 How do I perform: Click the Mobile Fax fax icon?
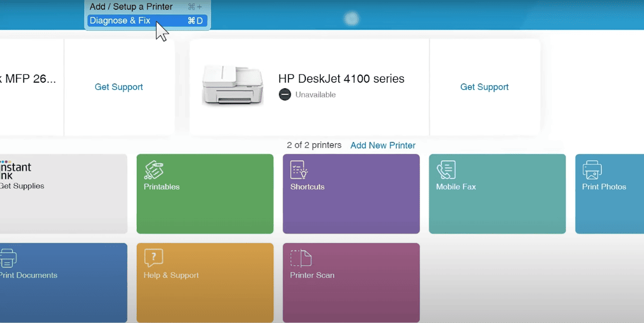(x=446, y=170)
